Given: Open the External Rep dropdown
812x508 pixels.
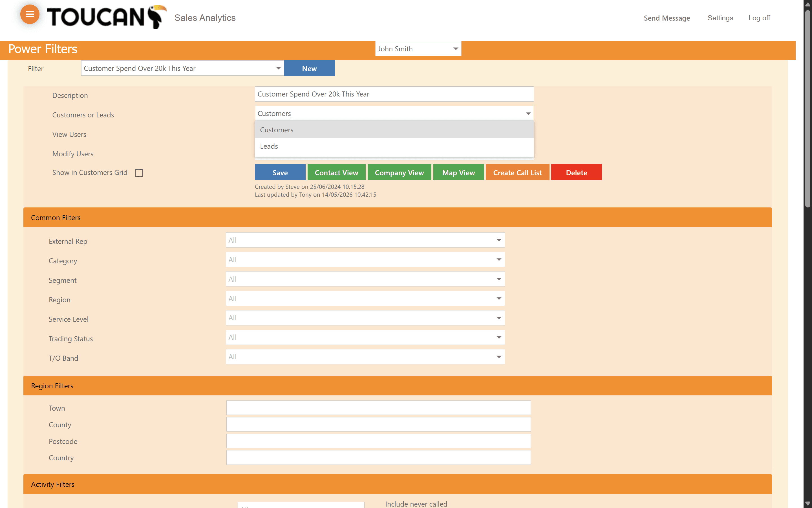Looking at the screenshot, I should pyautogui.click(x=365, y=240).
